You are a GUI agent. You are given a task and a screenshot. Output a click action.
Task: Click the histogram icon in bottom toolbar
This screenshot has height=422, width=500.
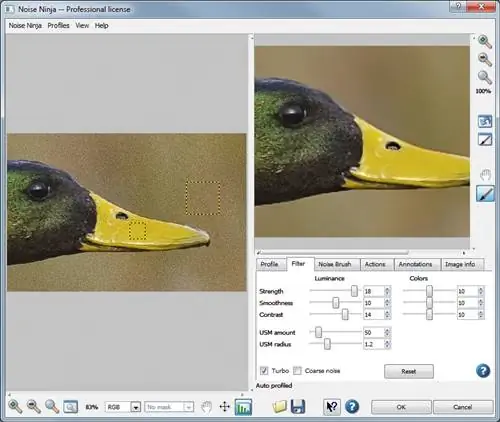coord(243,407)
